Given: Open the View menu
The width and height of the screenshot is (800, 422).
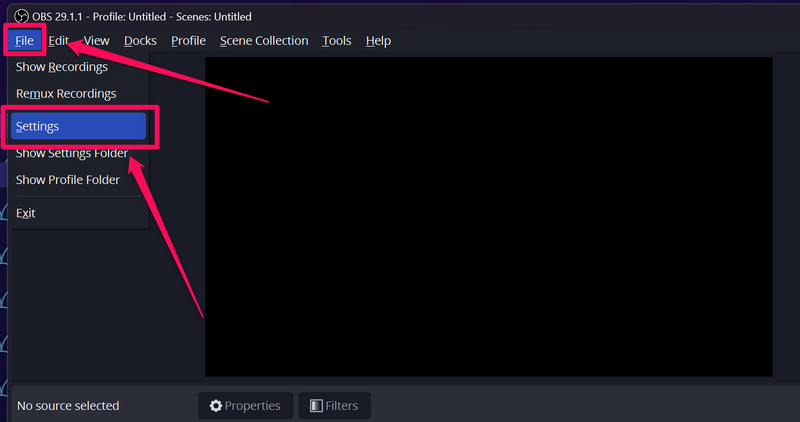Looking at the screenshot, I should [x=96, y=41].
